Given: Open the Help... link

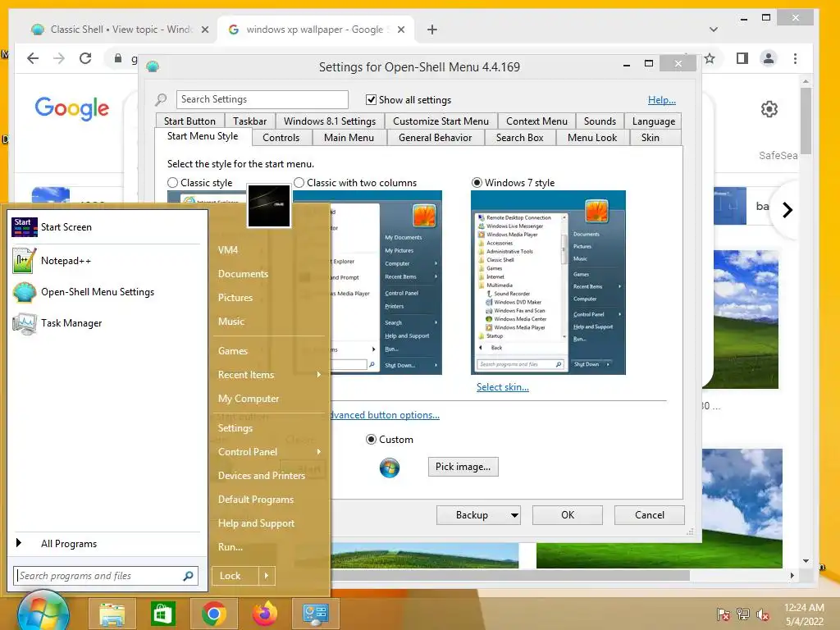Looking at the screenshot, I should tap(662, 99).
